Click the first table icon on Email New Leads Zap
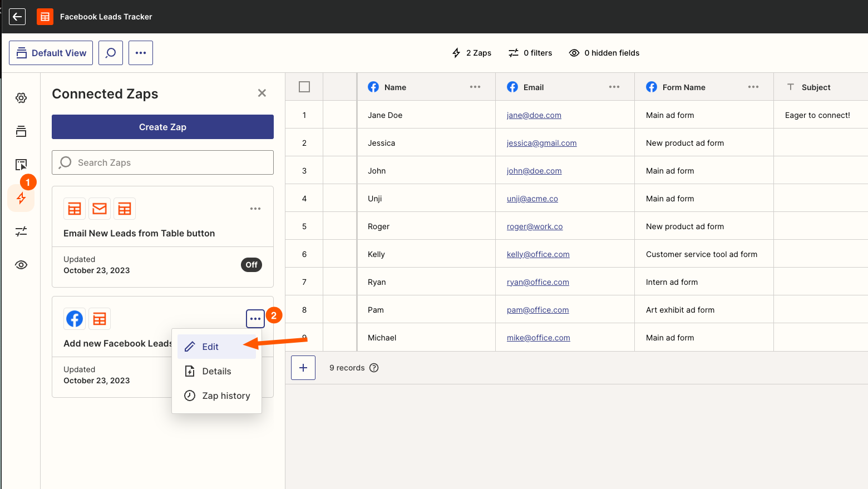 (75, 209)
